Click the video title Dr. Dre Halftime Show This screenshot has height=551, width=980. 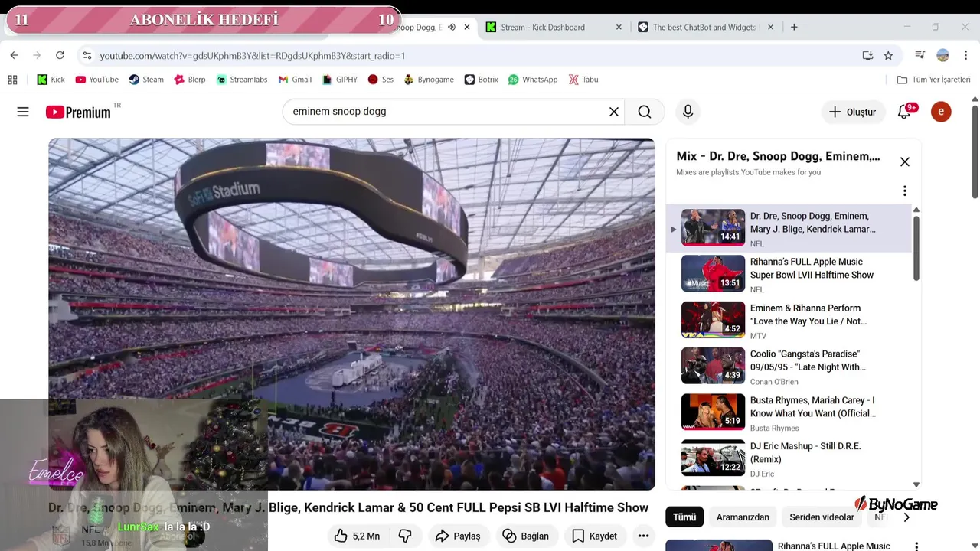click(x=348, y=507)
